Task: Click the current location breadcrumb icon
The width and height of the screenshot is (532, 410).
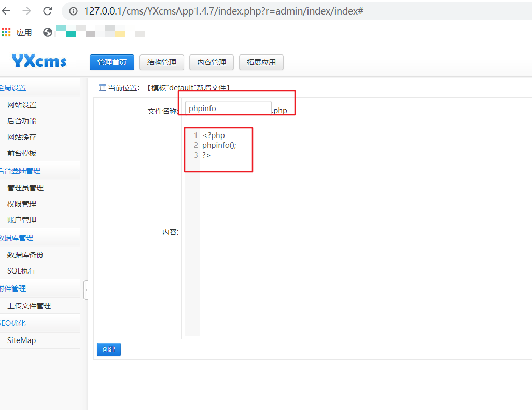Action: pos(102,88)
